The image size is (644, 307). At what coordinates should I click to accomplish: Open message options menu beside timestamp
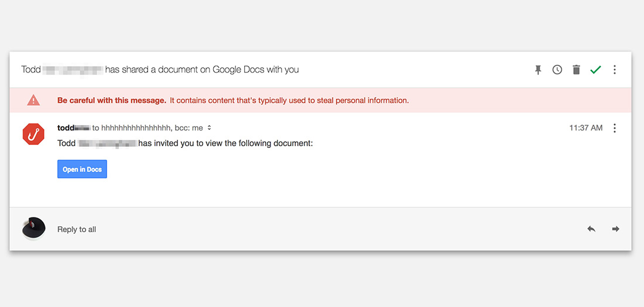pos(614,128)
